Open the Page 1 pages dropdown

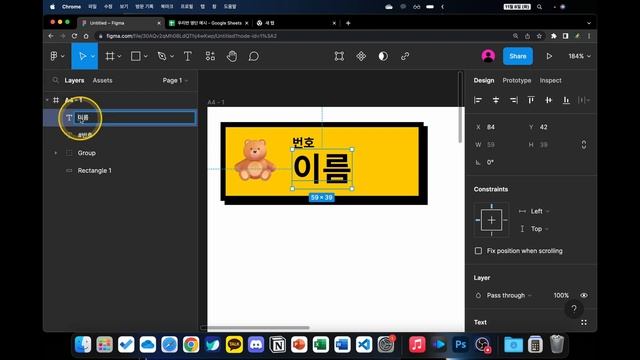[x=175, y=80]
